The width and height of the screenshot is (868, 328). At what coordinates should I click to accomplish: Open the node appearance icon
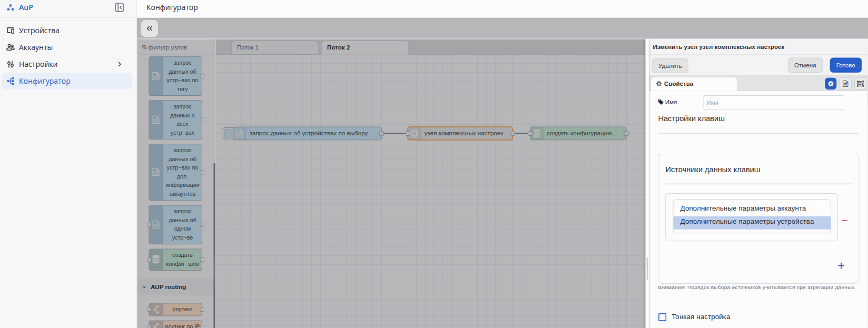(x=860, y=84)
